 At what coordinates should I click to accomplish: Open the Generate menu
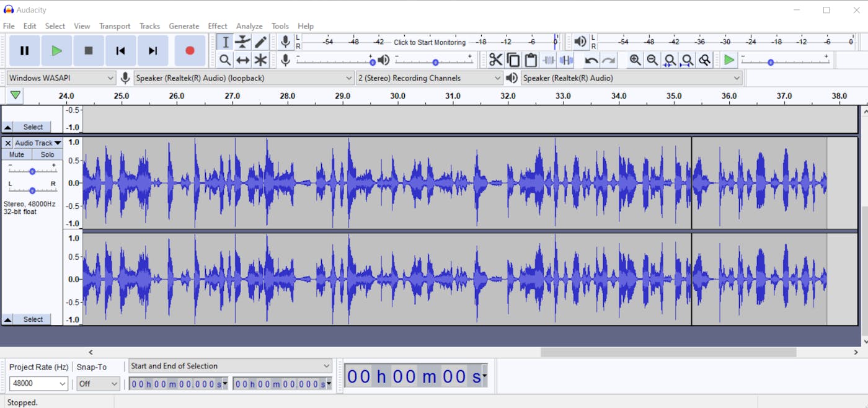[x=184, y=26]
